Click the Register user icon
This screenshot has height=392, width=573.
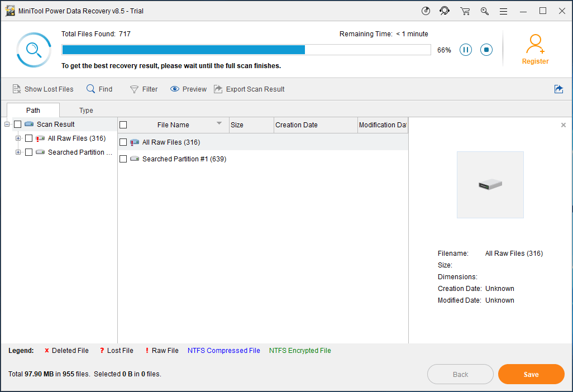(x=536, y=44)
